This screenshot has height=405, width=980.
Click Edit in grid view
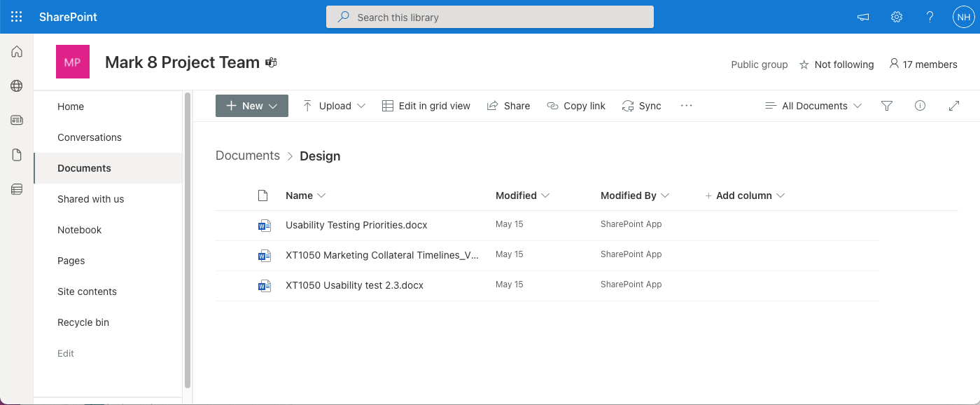pos(426,106)
